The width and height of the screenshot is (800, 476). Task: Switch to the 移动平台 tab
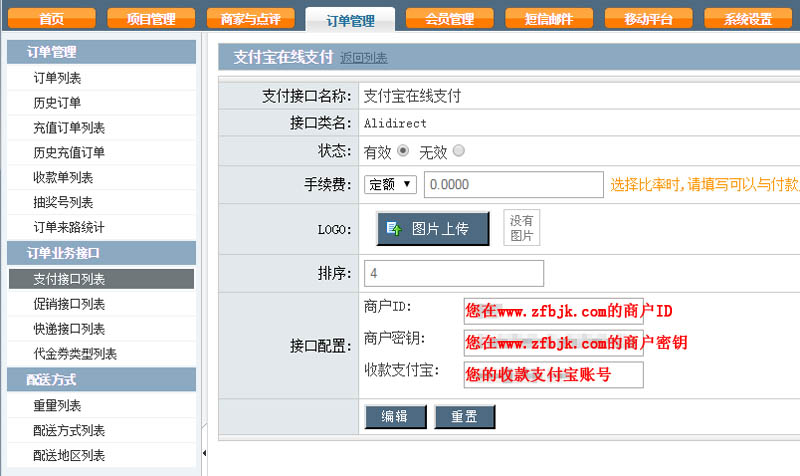click(648, 19)
